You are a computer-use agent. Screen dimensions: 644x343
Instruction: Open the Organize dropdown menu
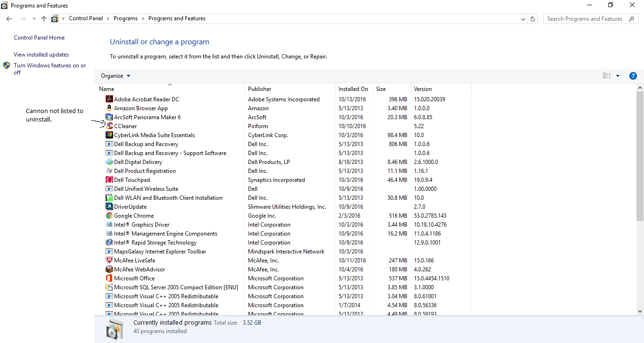[x=116, y=76]
